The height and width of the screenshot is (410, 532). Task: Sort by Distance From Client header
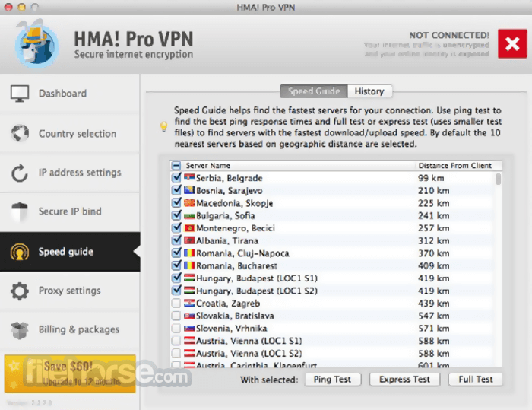[455, 166]
